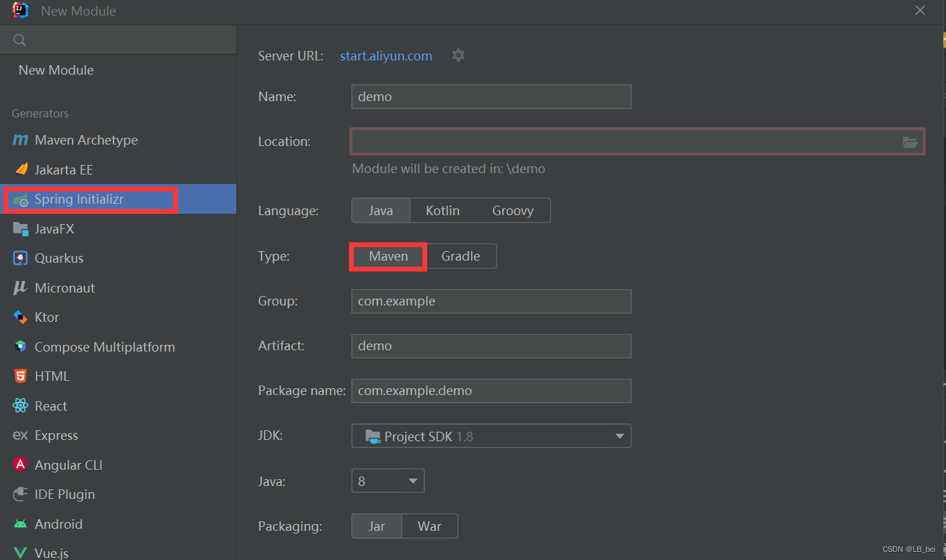The image size is (946, 560).
Task: Click the JavaFX icon
Action: click(20, 229)
